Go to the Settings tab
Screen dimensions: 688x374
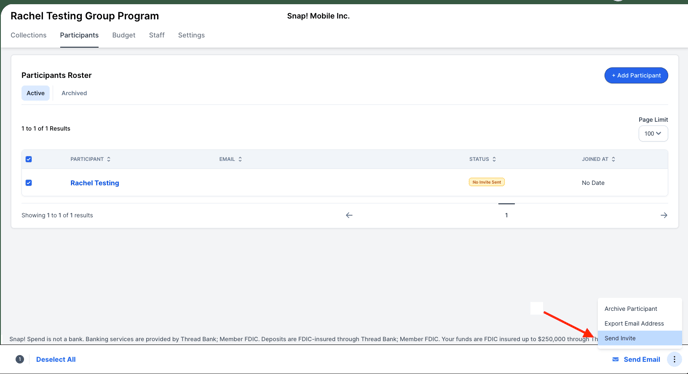coord(191,35)
